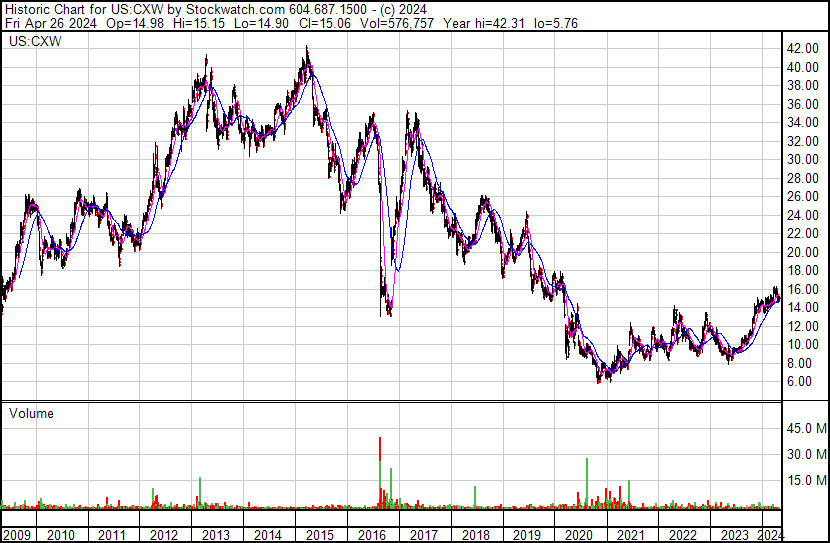
Task: Click the Op=14.98 open value
Action: [x=135, y=23]
